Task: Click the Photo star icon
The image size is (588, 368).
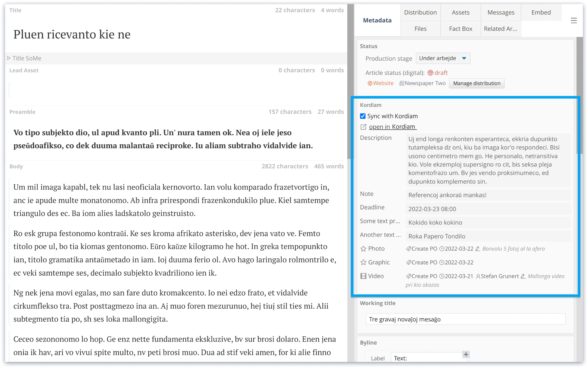Action: (x=363, y=248)
